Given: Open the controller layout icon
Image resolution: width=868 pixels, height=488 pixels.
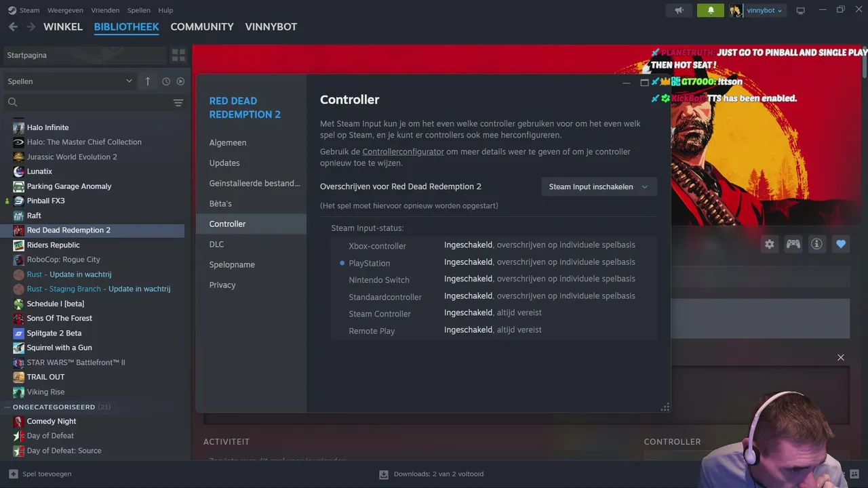Looking at the screenshot, I should [793, 244].
